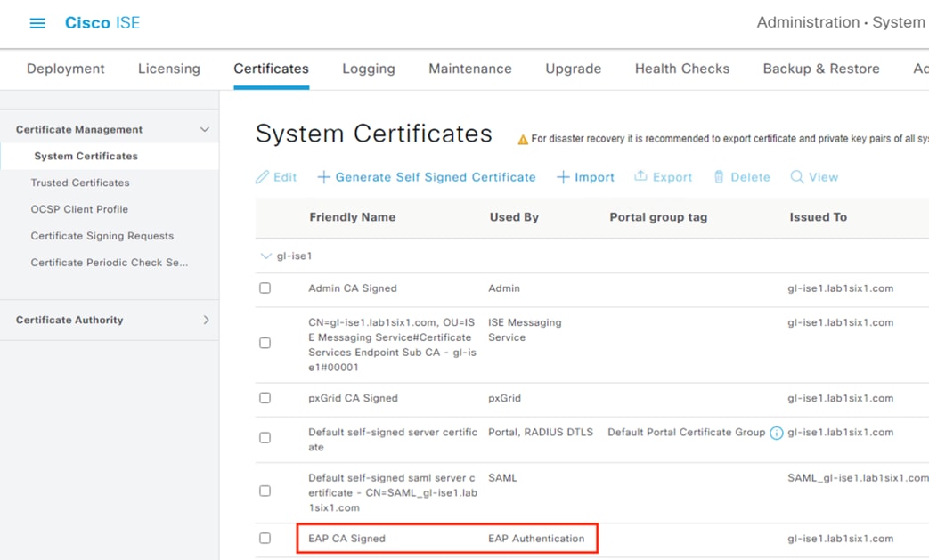Click the Edit pencil icon
The width and height of the screenshot is (929, 560).
coord(262,177)
